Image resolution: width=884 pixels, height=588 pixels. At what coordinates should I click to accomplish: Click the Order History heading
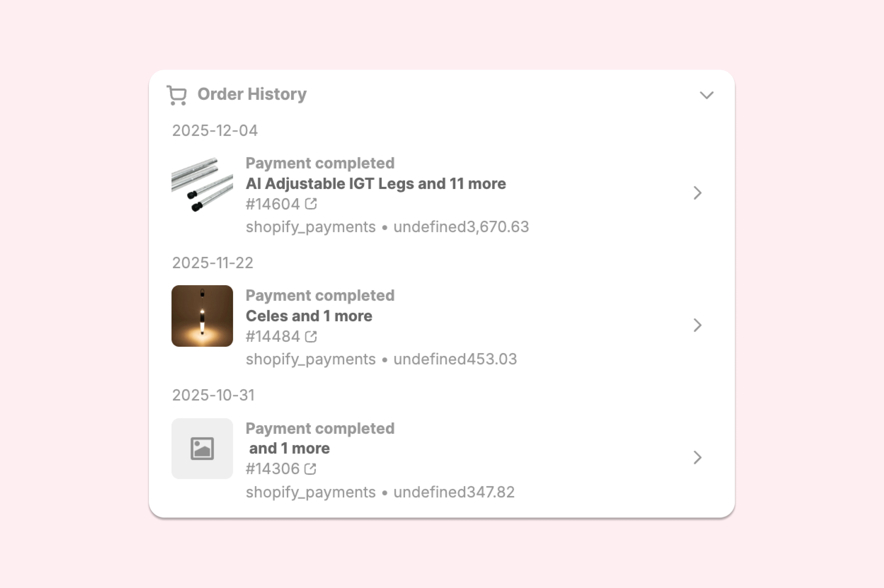(252, 94)
